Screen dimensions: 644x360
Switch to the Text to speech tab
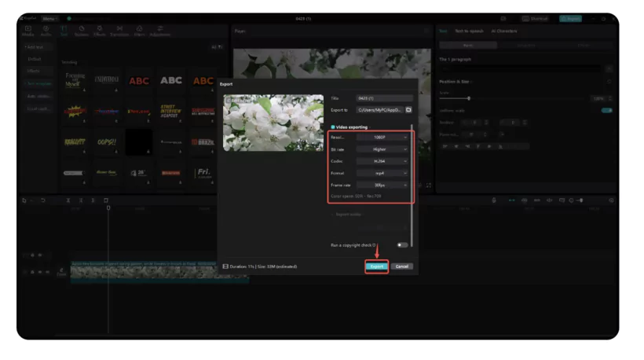[469, 31]
